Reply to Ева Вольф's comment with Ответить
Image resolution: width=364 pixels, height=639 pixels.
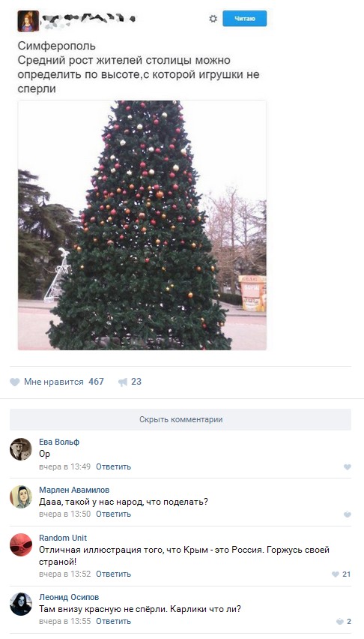pos(113,466)
